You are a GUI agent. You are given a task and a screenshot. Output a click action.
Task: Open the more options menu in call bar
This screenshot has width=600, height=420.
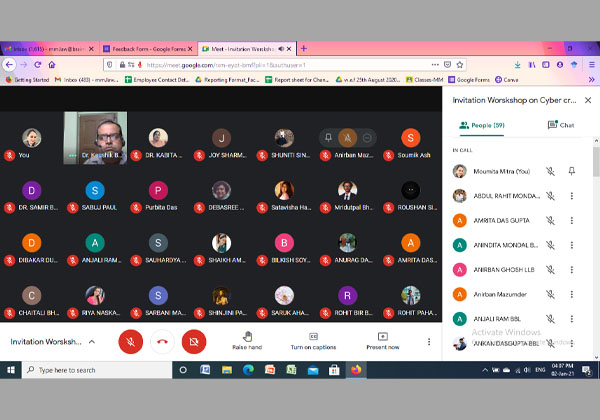429,342
